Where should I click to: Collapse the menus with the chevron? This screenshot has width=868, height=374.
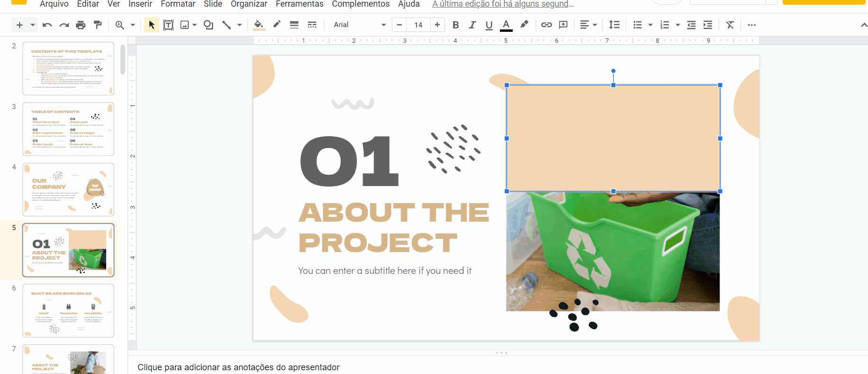point(864,25)
